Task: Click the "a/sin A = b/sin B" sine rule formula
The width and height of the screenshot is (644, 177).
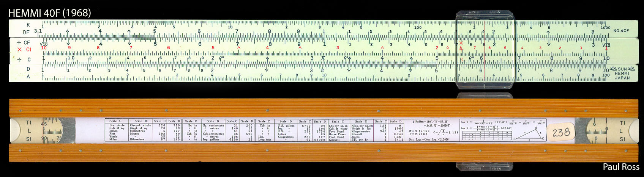Action: (519, 122)
